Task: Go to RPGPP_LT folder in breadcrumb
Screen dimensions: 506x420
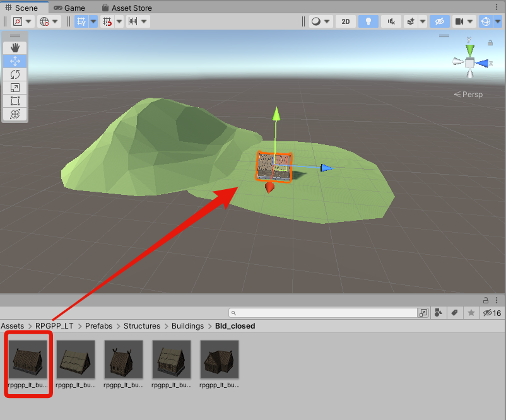Action: pos(54,326)
